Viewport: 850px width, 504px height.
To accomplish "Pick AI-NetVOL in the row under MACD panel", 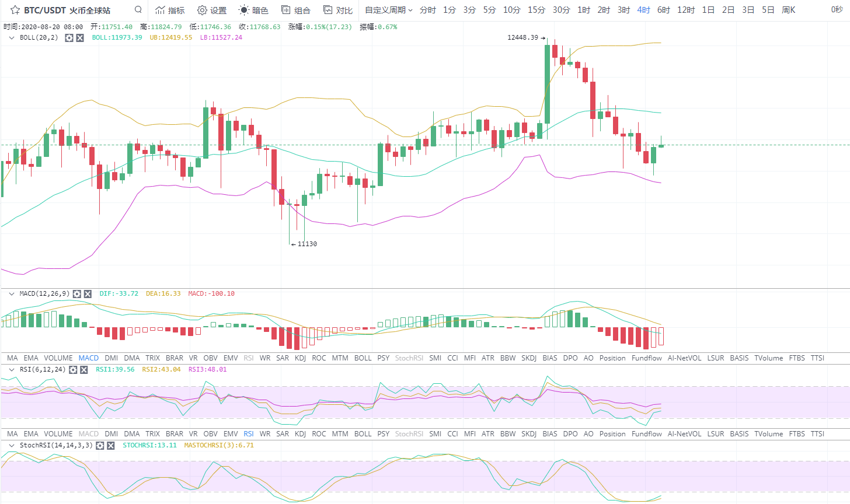I will pyautogui.click(x=685, y=358).
